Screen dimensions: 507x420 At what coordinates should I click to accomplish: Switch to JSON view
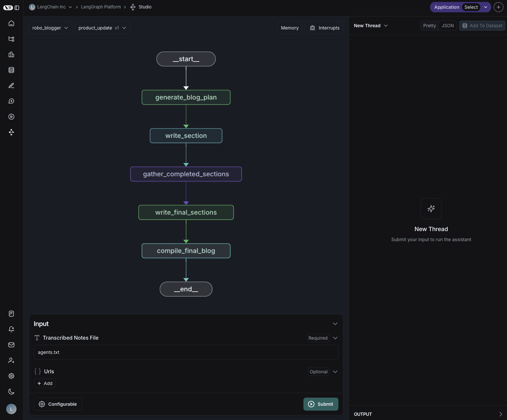point(448,26)
